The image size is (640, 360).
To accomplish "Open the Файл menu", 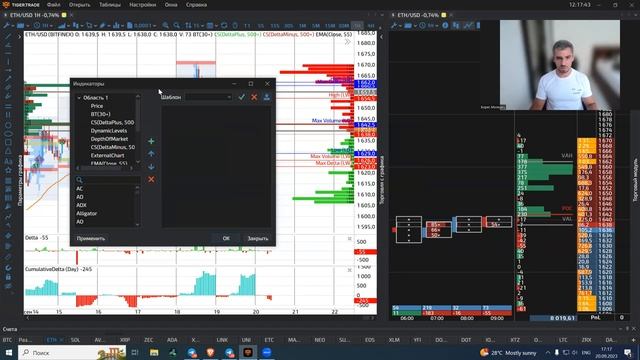I will pyautogui.click(x=53, y=5).
